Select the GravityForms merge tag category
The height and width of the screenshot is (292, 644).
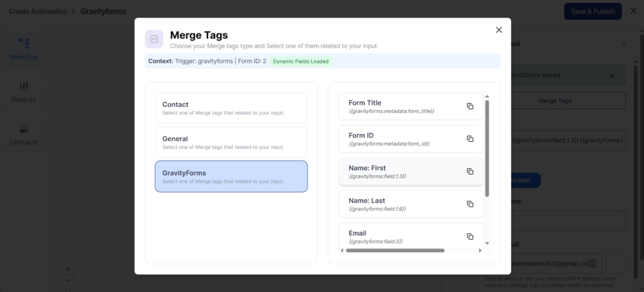(231, 176)
